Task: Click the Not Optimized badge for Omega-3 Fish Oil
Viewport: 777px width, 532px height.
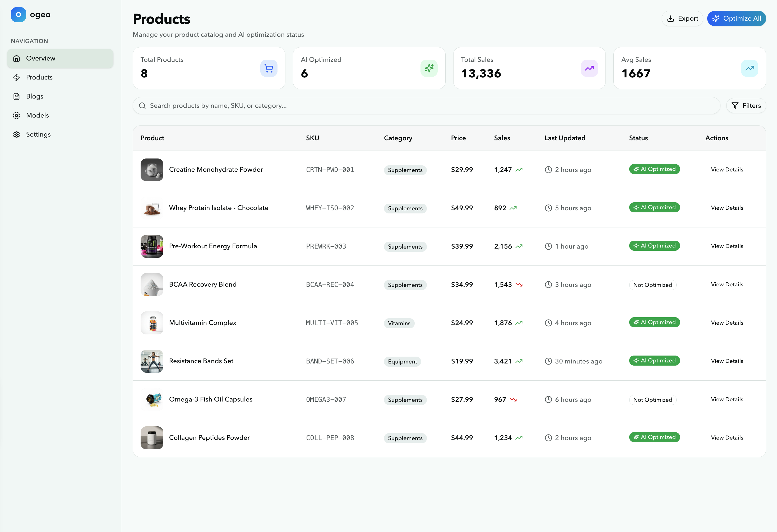Action: (x=652, y=399)
